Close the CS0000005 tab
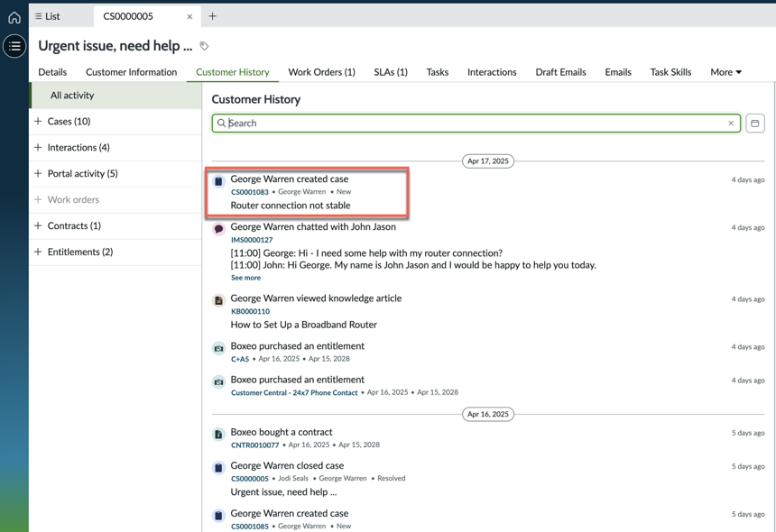 [x=189, y=17]
